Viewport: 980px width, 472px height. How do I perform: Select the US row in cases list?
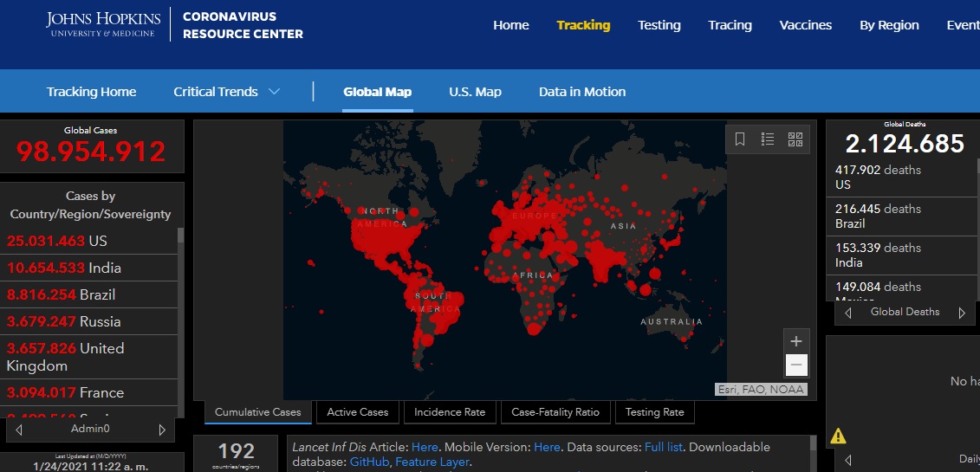click(88, 241)
